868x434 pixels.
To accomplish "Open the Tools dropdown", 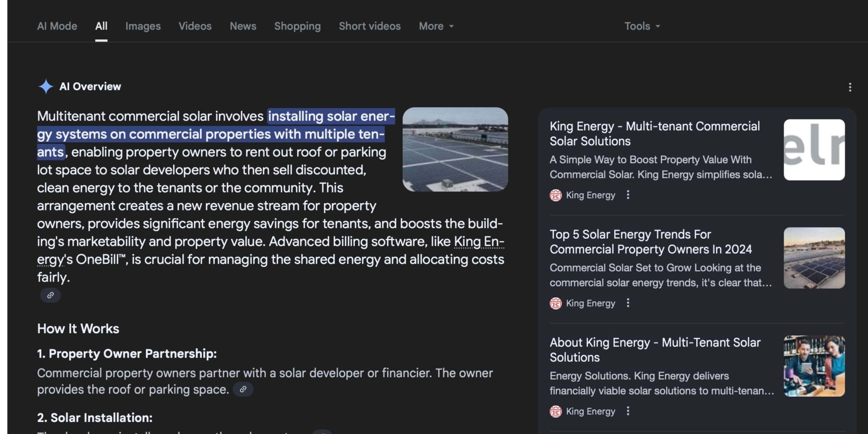I will tap(642, 26).
